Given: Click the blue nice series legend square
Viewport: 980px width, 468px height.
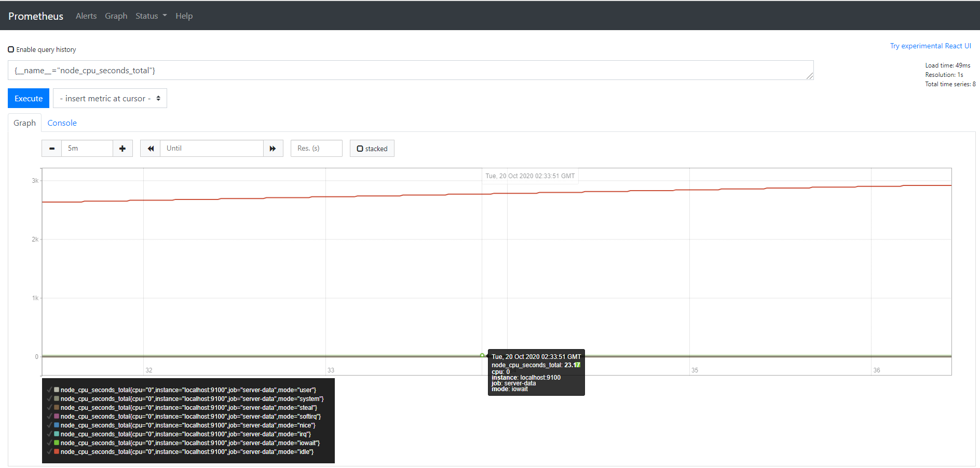Looking at the screenshot, I should (x=57, y=425).
